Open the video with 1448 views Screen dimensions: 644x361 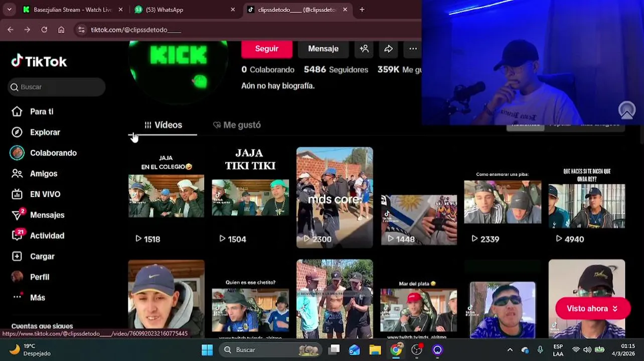419,197
